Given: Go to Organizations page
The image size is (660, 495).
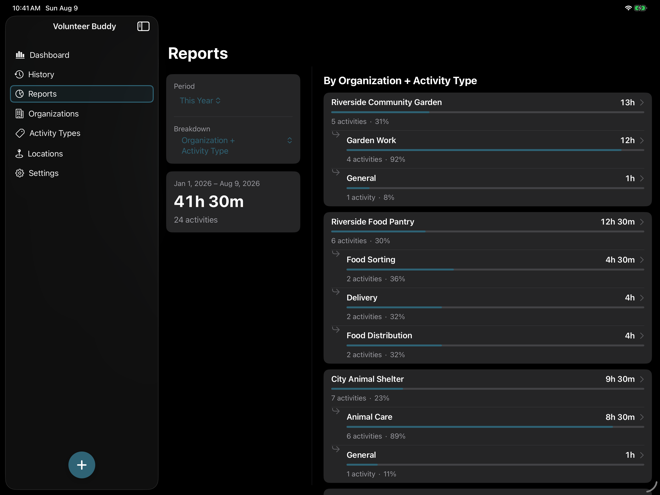Looking at the screenshot, I should 82,114.
